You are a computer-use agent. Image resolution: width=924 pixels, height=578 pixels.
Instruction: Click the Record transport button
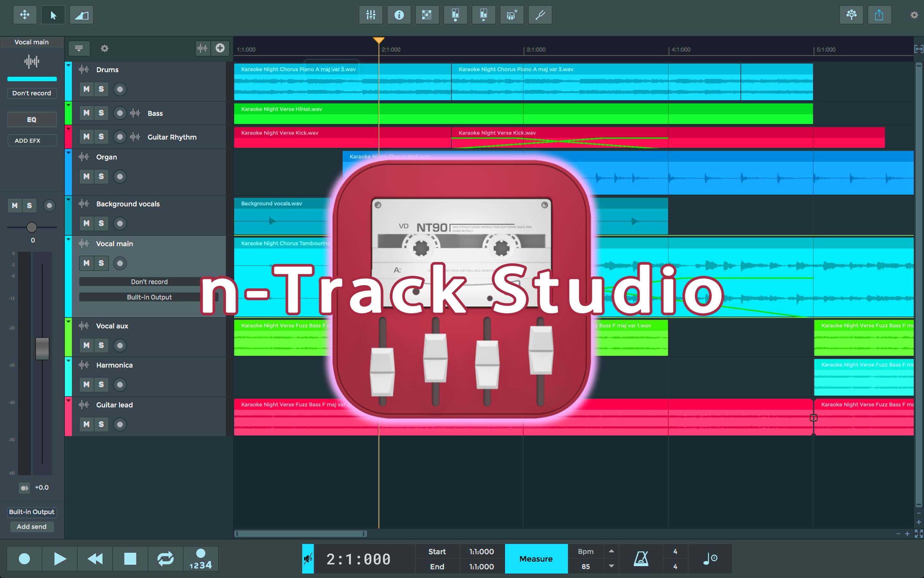point(24,558)
